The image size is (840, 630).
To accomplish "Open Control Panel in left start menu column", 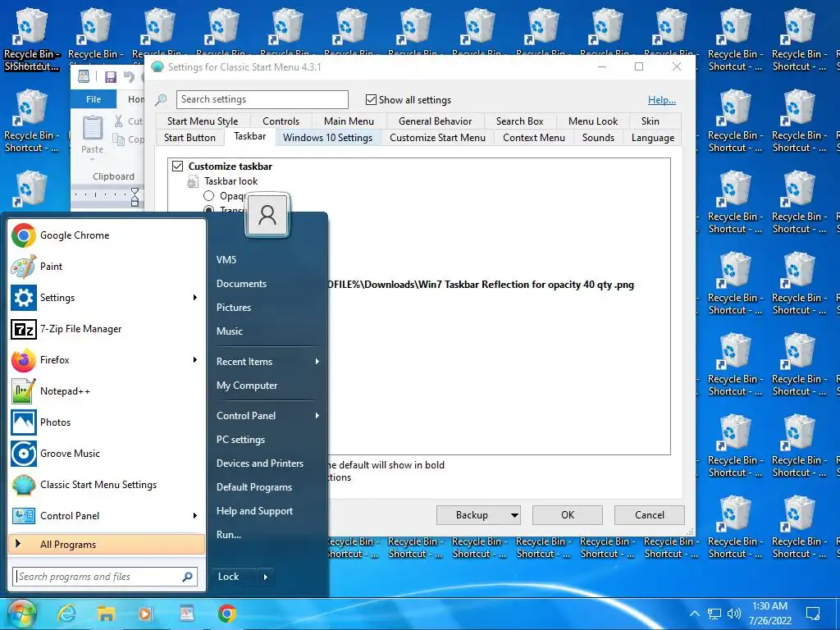I will [x=107, y=515].
